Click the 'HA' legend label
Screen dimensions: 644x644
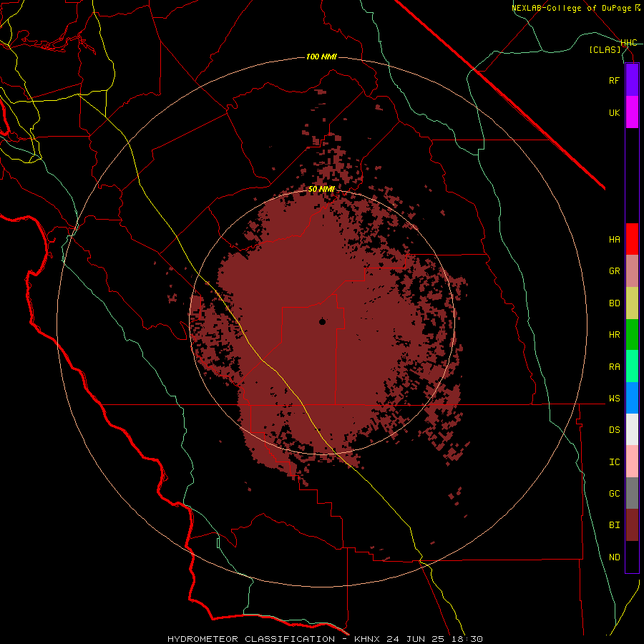pyautogui.click(x=615, y=240)
